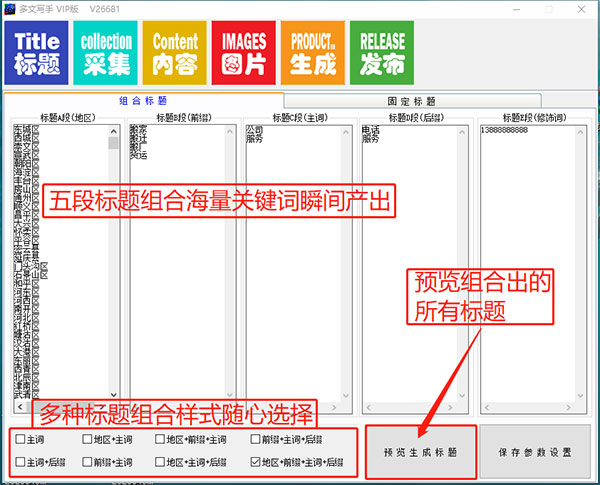
Task: Enable the 主词+后缀 checkbox
Action: pyautogui.click(x=20, y=462)
